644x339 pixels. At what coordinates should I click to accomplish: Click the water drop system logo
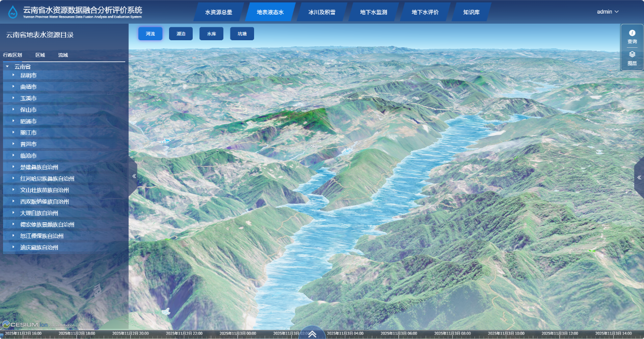pyautogui.click(x=13, y=12)
